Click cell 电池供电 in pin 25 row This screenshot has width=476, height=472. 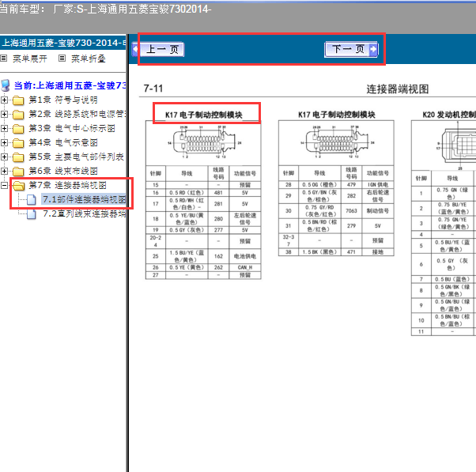[x=244, y=256]
